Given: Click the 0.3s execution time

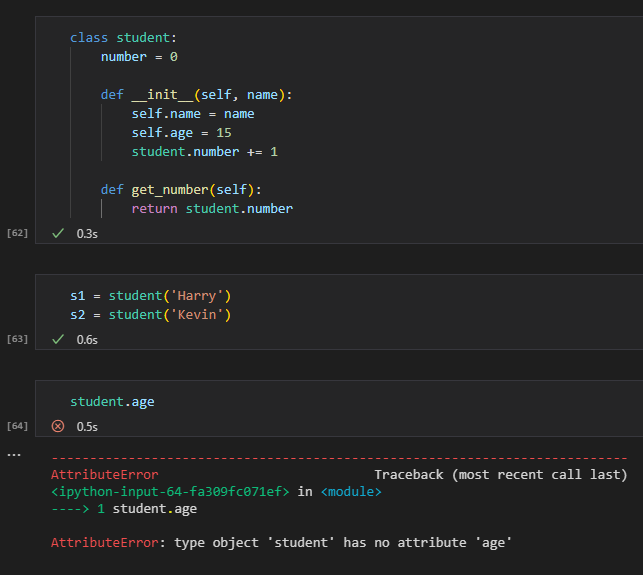Looking at the screenshot, I should pyautogui.click(x=87, y=234).
